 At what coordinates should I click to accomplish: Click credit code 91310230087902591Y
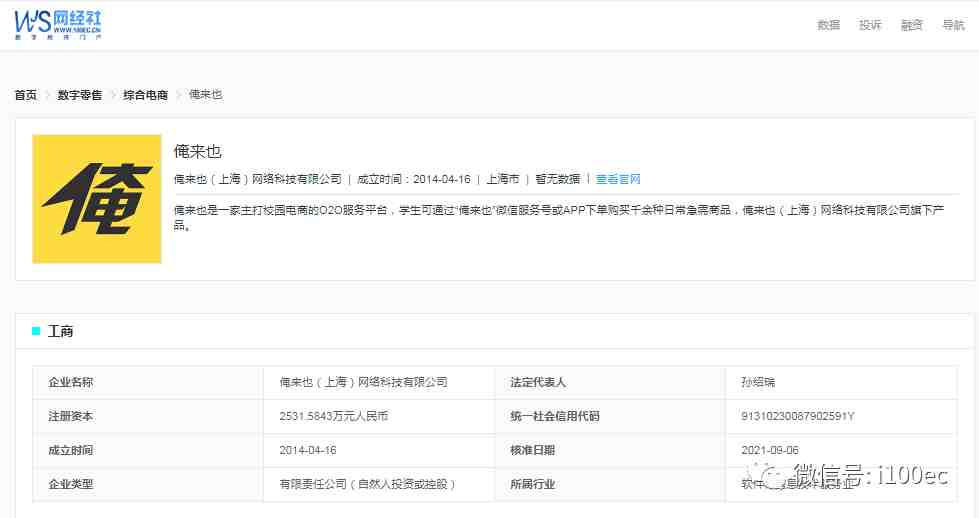coord(798,416)
